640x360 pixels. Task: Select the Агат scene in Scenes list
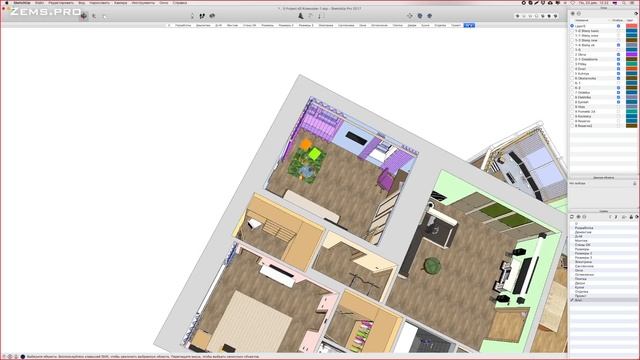(578, 300)
